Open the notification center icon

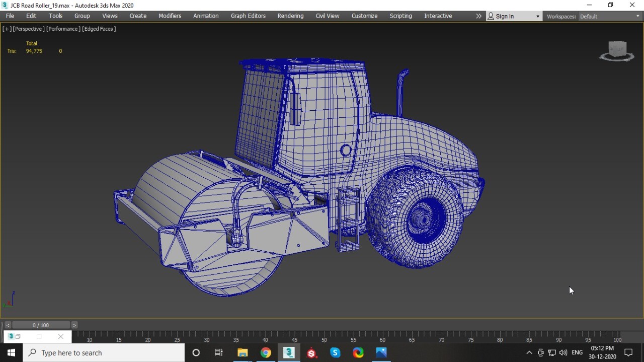628,352
